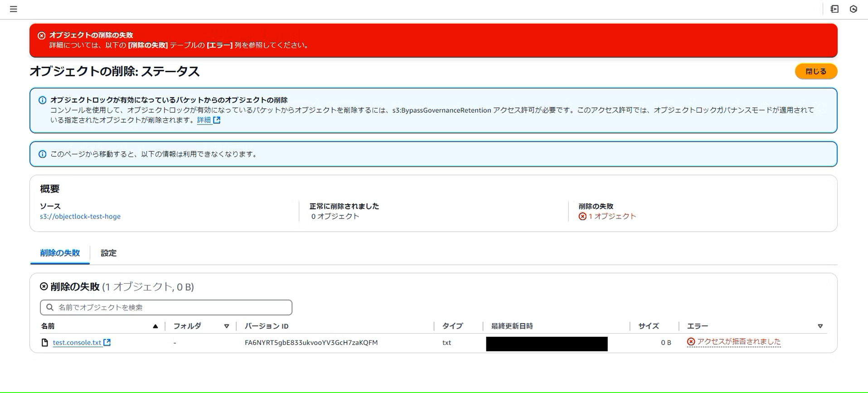Open the s3://objectlock-test-hoge source link
Screen dimensions: 868x393
coord(80,217)
